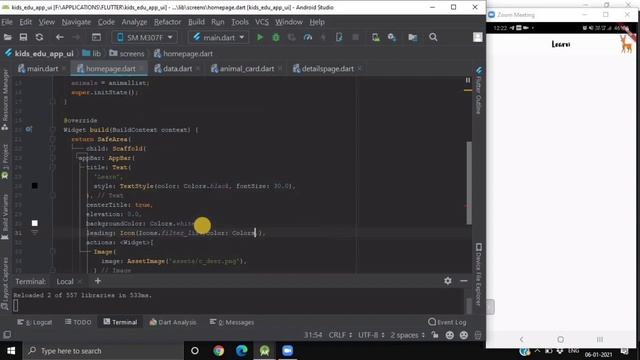Close the data.dart tab
Viewport: 640px width, 360px height.
[x=198, y=69]
